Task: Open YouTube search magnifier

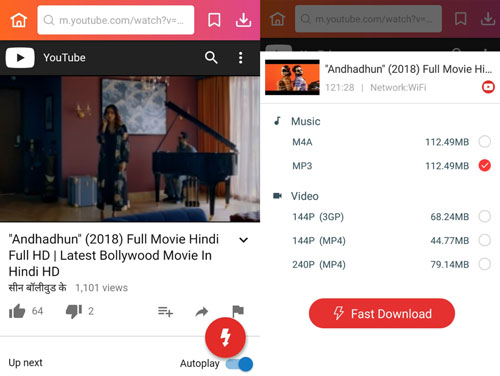Action: (211, 58)
